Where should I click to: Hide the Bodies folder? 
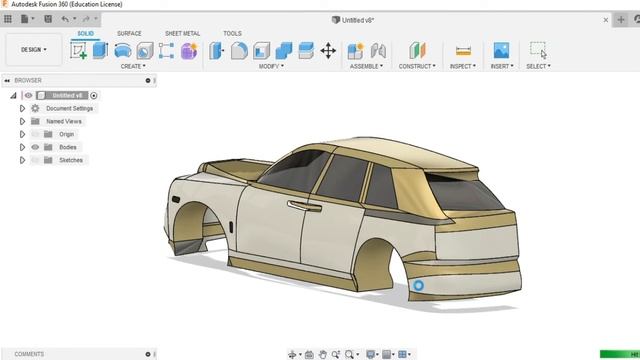36,147
